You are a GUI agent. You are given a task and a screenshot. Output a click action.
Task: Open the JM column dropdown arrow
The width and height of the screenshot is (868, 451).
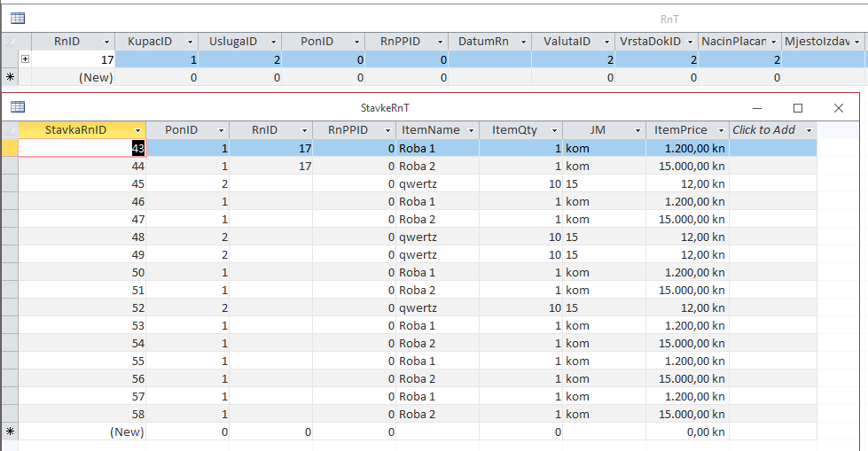coord(637,130)
